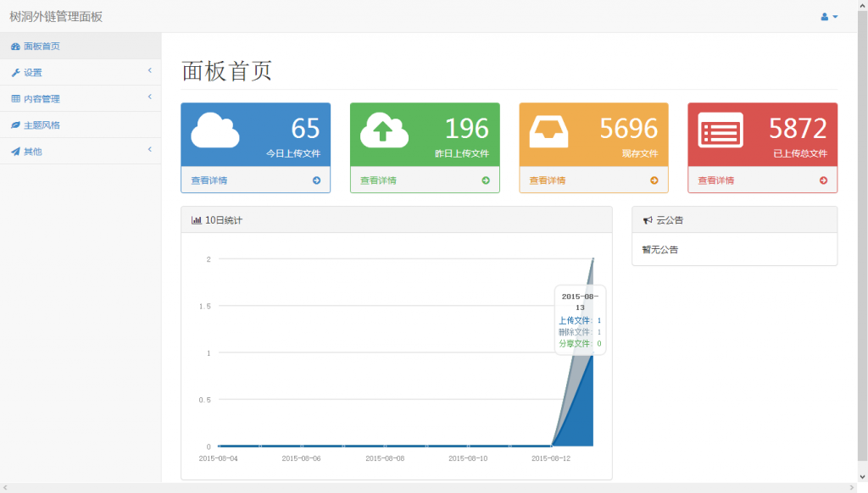Click the vertical scrollbar thumb

[x=862, y=235]
